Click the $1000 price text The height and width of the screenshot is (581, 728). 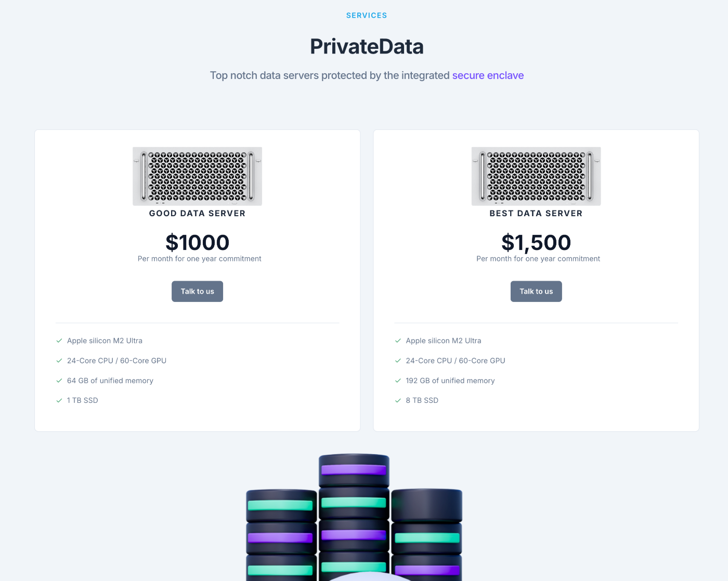197,243
